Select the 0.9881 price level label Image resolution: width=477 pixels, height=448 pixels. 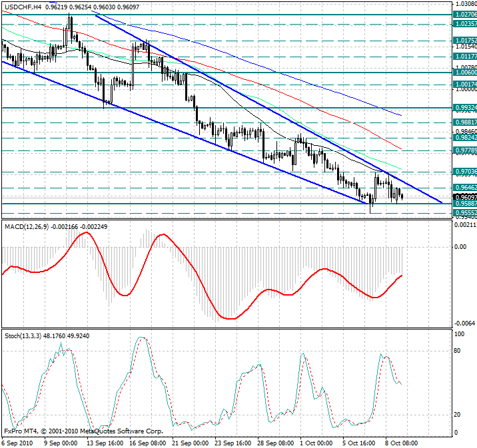[465, 122]
